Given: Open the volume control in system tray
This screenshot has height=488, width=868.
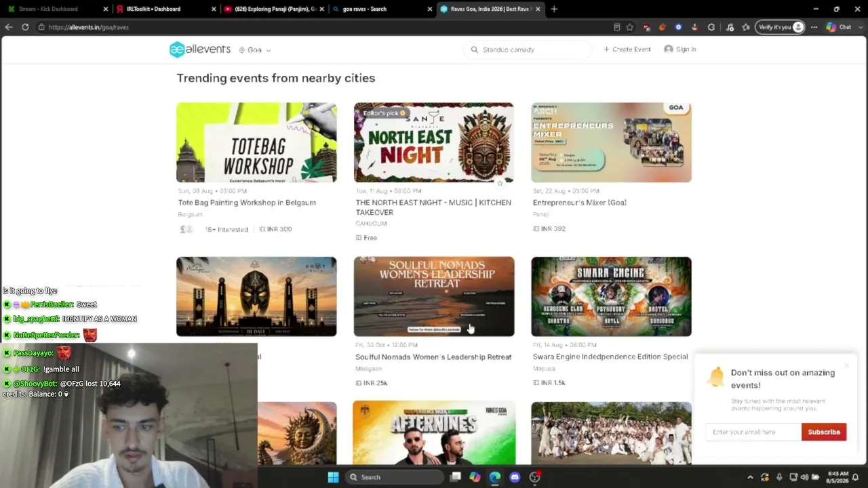Looking at the screenshot, I should click(x=805, y=477).
